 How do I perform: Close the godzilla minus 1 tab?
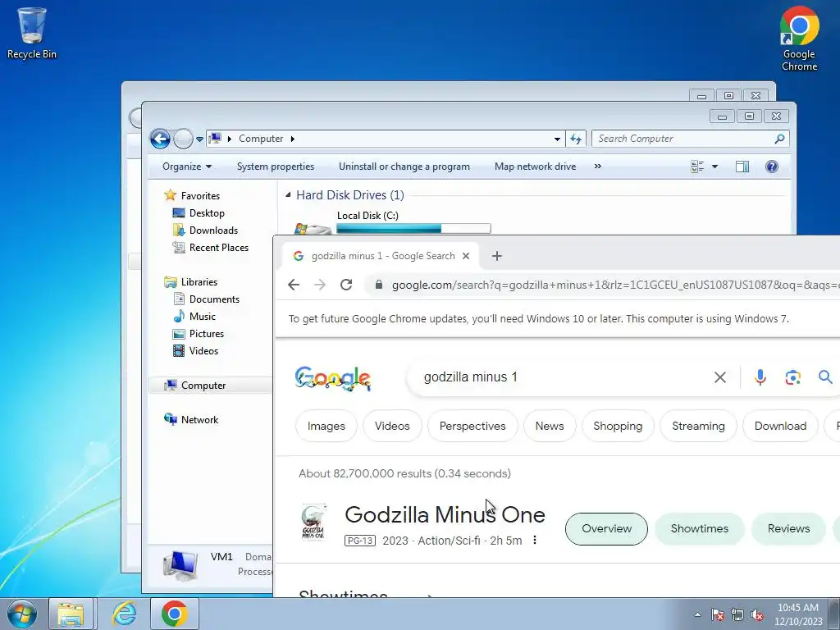(x=466, y=256)
